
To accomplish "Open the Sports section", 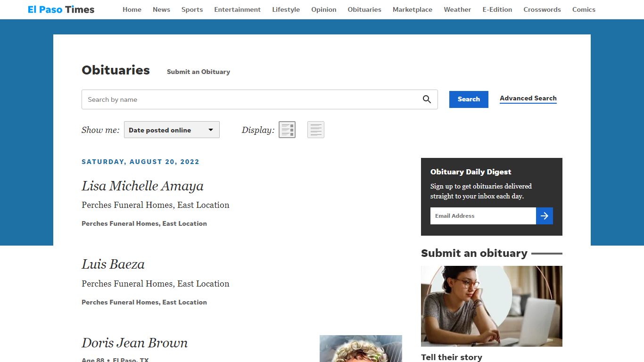I will click(192, 9).
